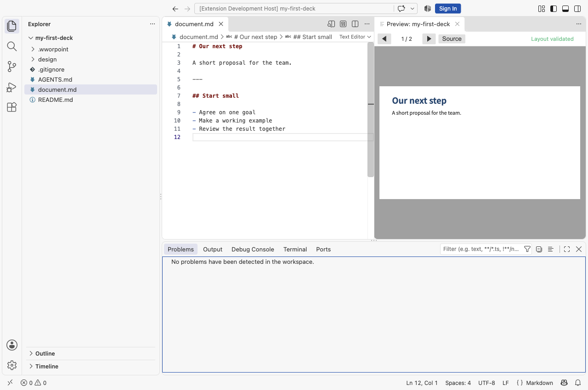Open the notifications bell in status bar

(578, 383)
